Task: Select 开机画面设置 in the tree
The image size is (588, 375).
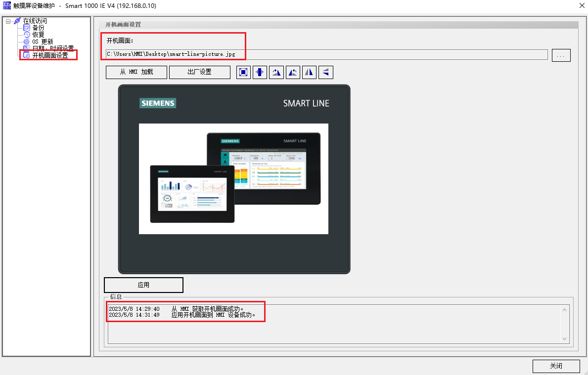Action: [x=50, y=55]
